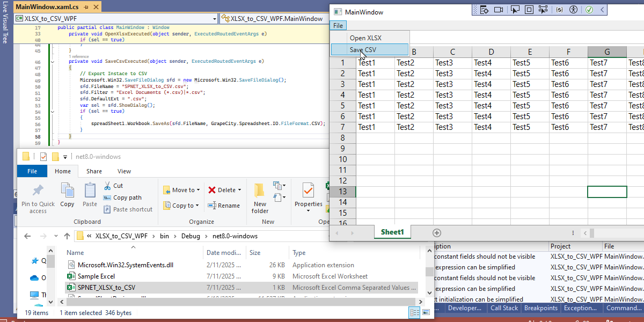
Task: Open the Move to dropdown
Action: [181, 190]
